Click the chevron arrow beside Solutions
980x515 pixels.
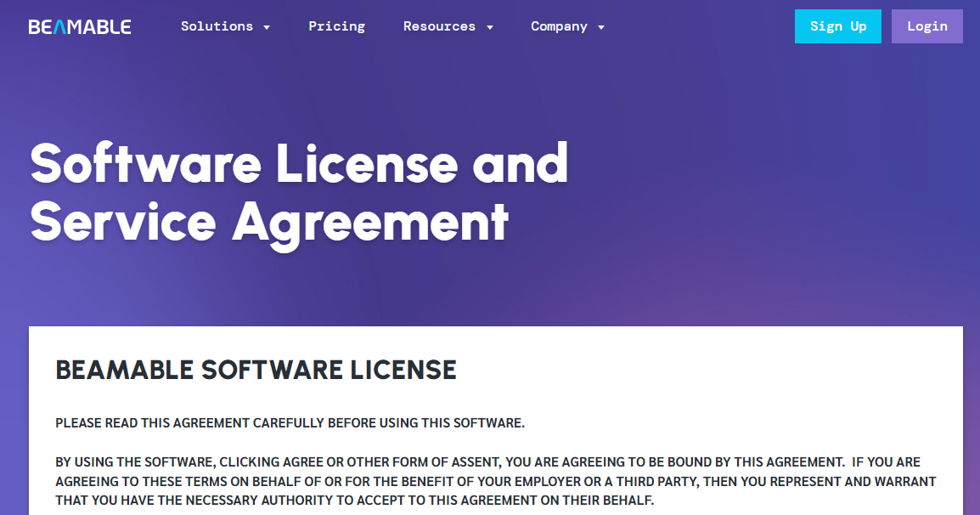pyautogui.click(x=267, y=27)
